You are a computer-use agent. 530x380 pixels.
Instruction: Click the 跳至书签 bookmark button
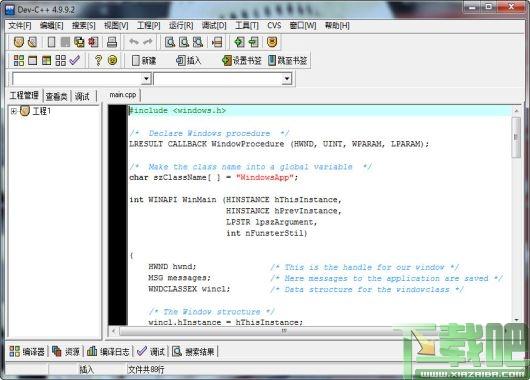288,61
